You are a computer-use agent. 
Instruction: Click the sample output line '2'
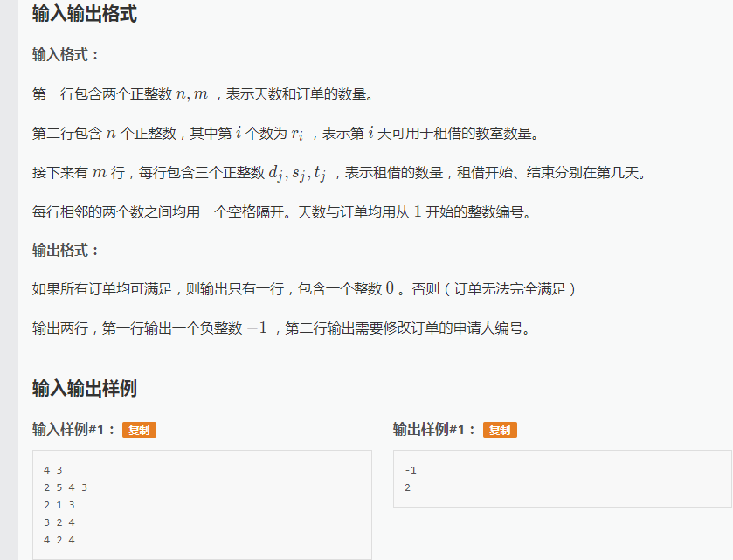[408, 487]
